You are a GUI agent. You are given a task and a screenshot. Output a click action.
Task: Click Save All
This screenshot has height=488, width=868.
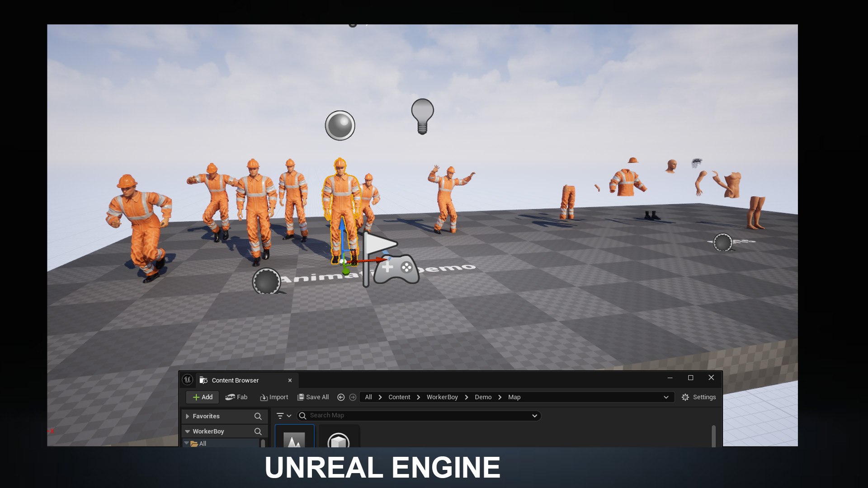pyautogui.click(x=313, y=397)
